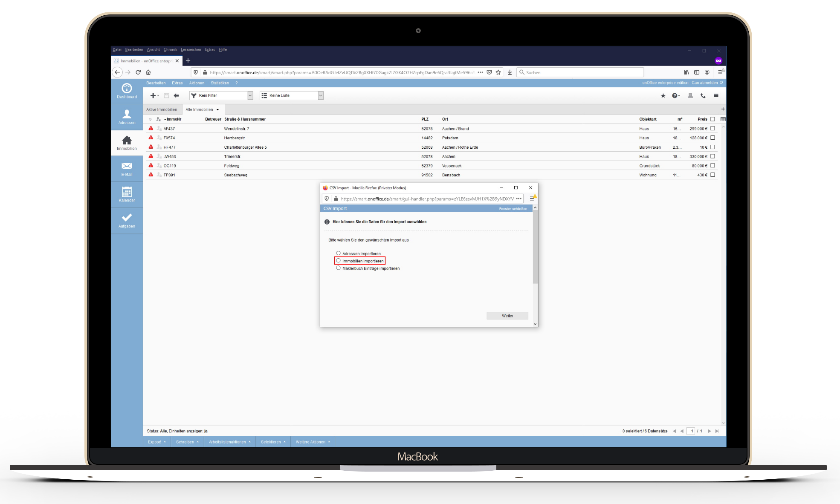840x504 pixels.
Task: Click the Fenster schließen link
Action: [x=513, y=209]
